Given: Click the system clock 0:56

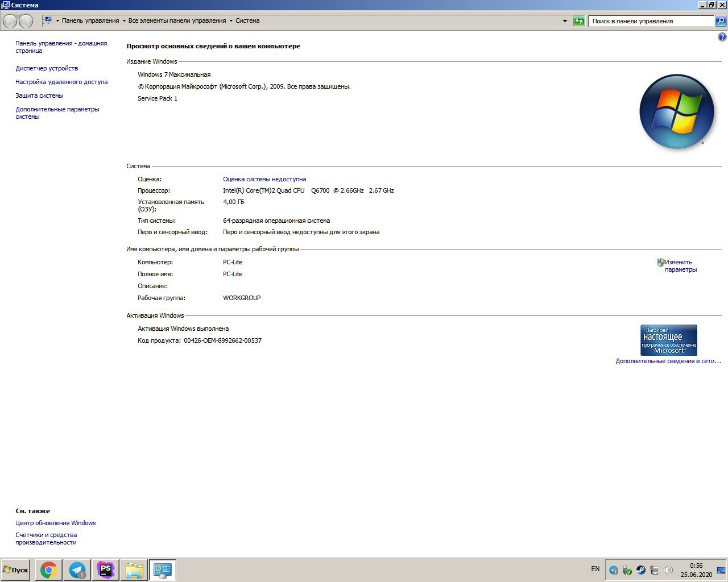Looking at the screenshot, I should pyautogui.click(x=696, y=566).
